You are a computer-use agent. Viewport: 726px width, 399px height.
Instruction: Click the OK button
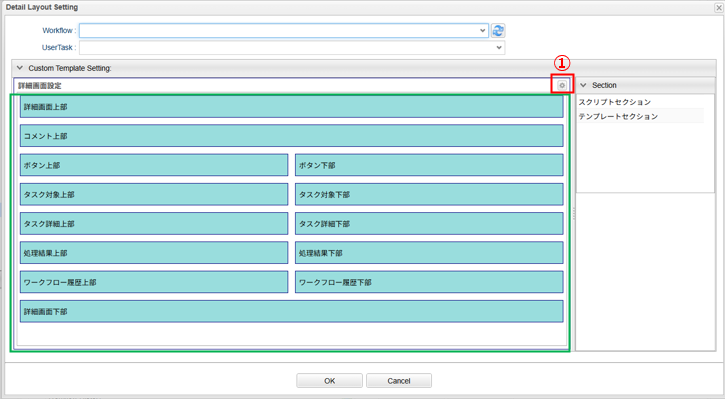329,381
